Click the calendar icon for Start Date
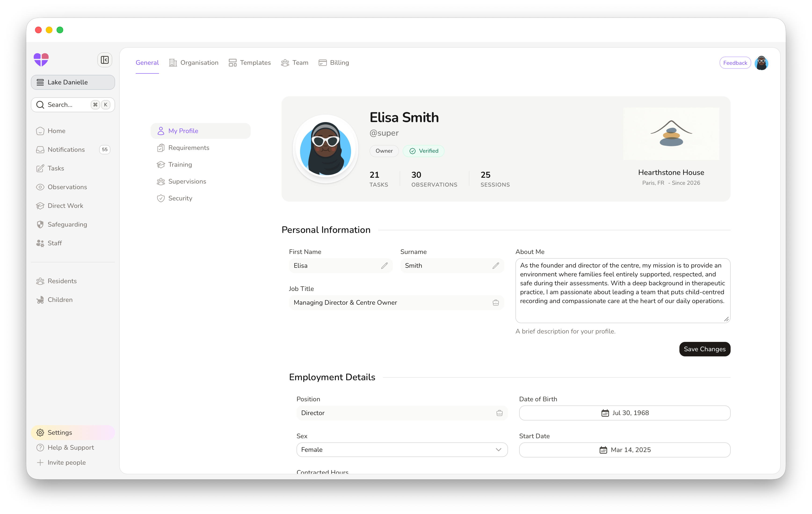The width and height of the screenshot is (812, 514). click(x=603, y=450)
